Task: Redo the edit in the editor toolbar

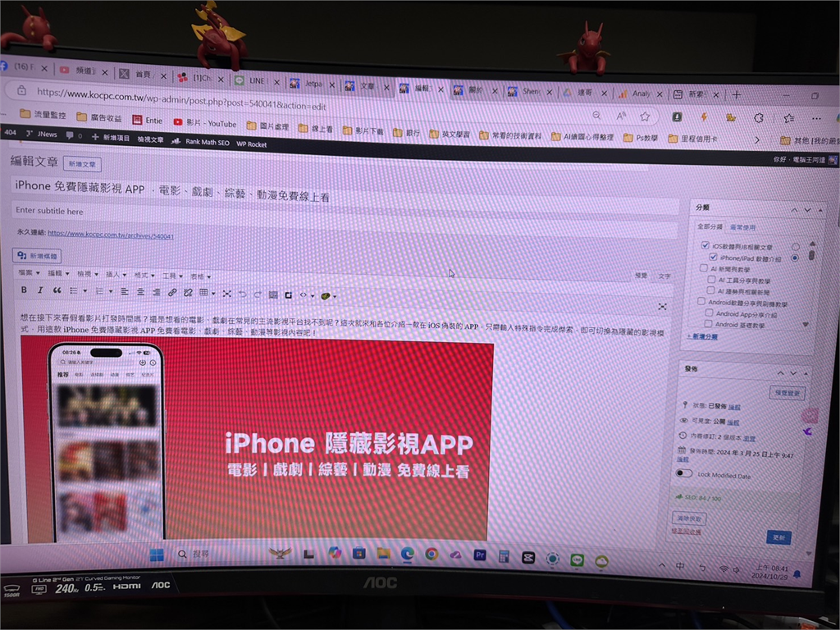Action: (258, 294)
